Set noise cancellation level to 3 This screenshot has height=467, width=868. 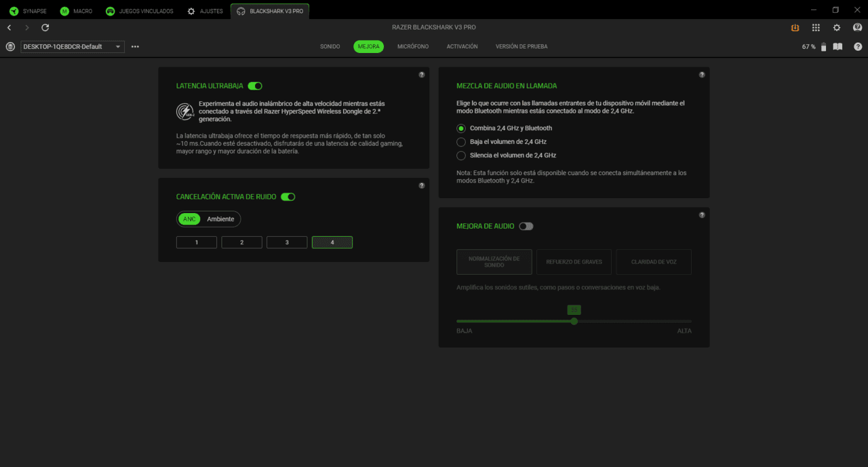(287, 242)
